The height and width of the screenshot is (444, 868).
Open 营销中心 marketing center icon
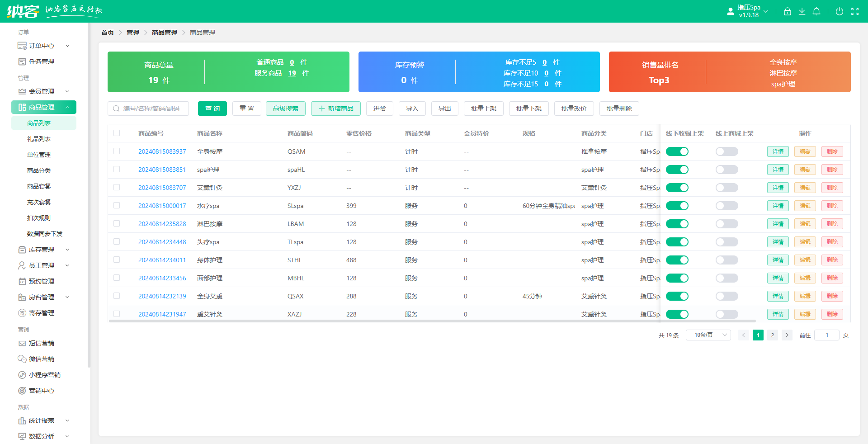click(22, 391)
